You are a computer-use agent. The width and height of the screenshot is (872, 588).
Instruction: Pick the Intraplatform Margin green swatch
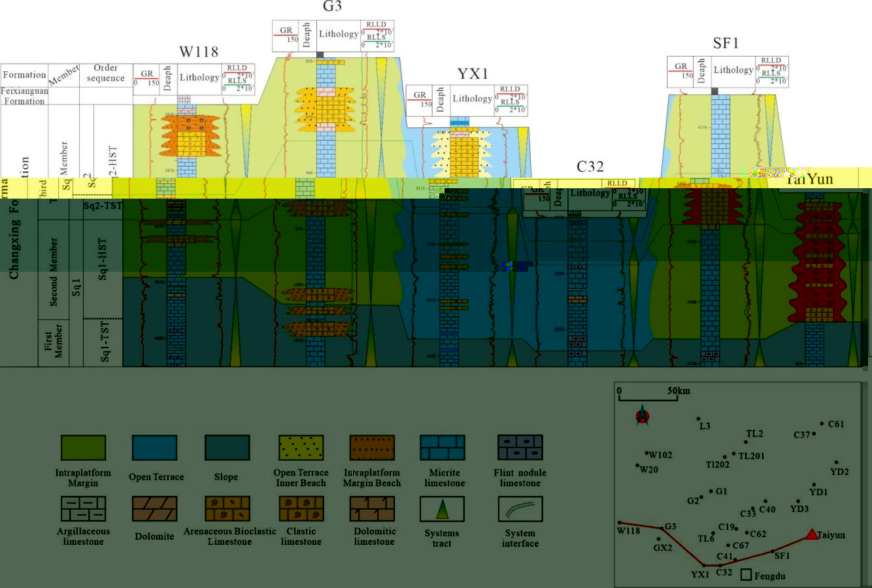83,448
